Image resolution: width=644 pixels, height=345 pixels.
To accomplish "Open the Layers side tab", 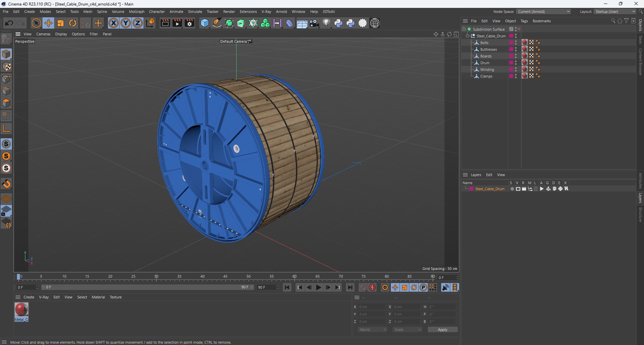I will 640,198.
